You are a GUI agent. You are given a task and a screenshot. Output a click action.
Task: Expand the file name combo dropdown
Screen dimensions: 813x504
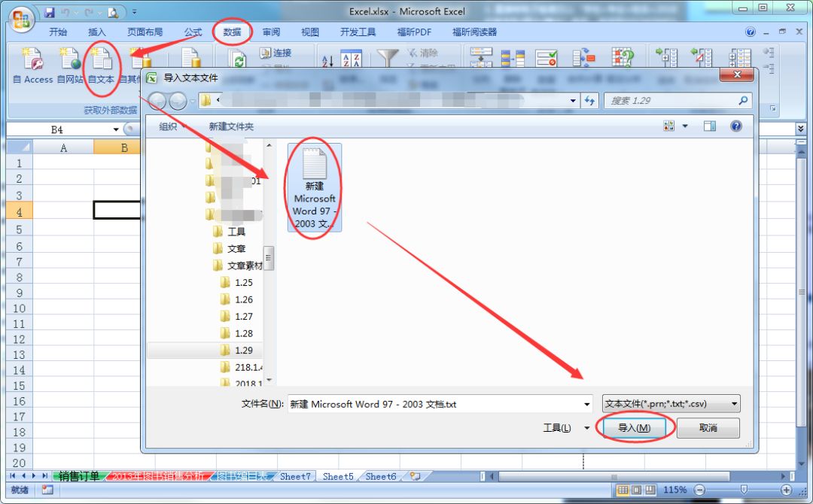point(587,404)
